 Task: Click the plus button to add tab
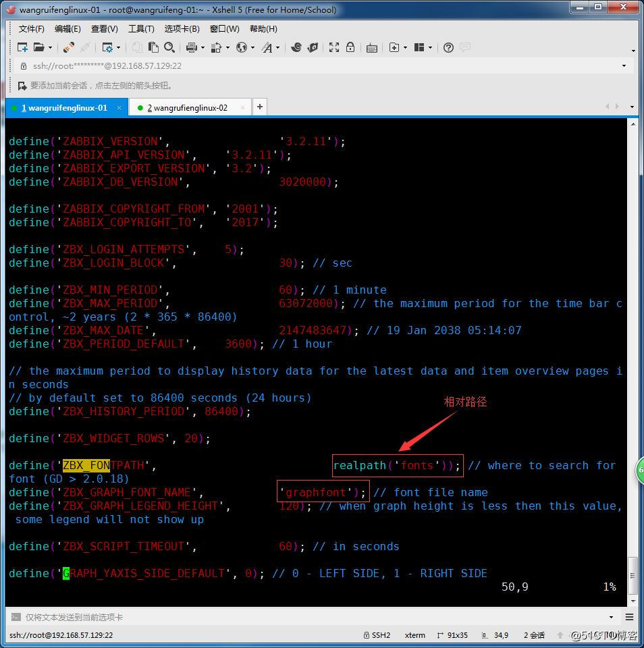260,107
